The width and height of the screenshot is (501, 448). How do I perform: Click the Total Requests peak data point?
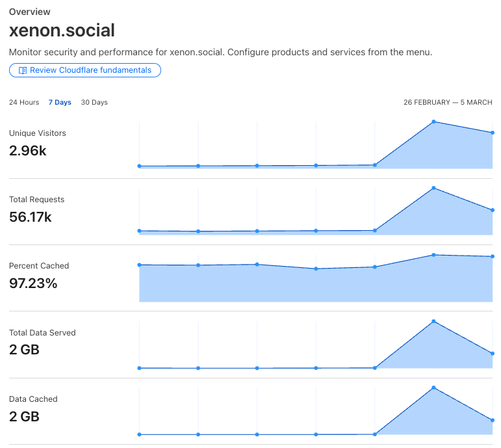(x=433, y=188)
